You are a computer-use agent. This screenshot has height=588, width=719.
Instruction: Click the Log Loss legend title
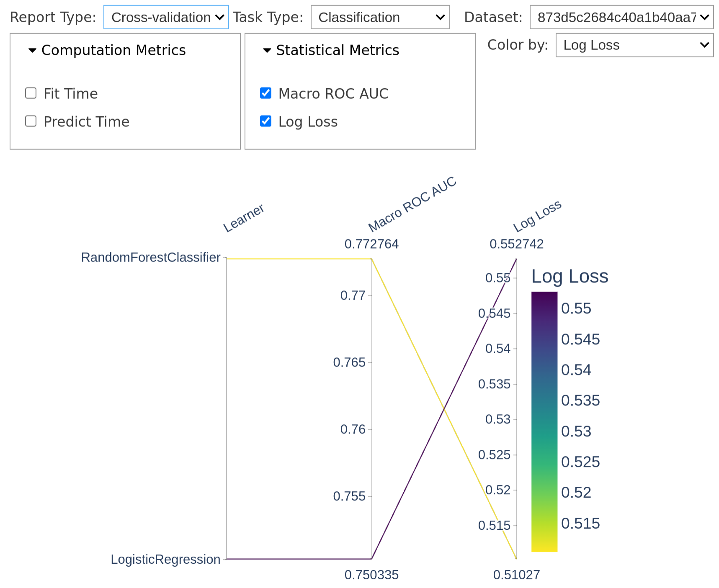click(570, 276)
